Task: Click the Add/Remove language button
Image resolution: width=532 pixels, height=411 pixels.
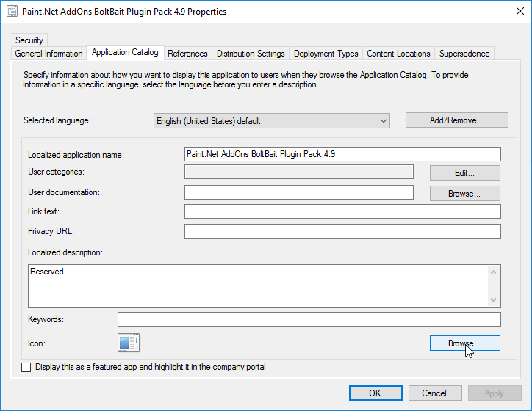Action: tap(456, 120)
